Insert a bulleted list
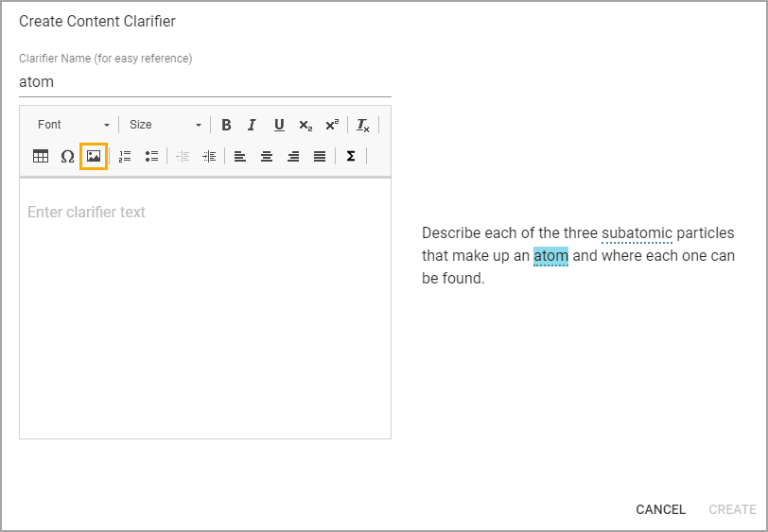The width and height of the screenshot is (768, 532). pos(151,156)
